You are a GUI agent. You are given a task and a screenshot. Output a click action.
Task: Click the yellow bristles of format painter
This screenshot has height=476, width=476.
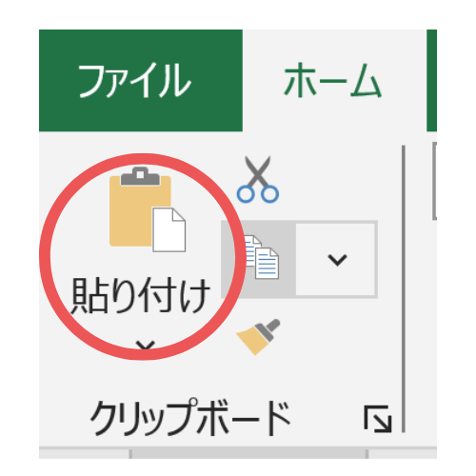(250, 342)
